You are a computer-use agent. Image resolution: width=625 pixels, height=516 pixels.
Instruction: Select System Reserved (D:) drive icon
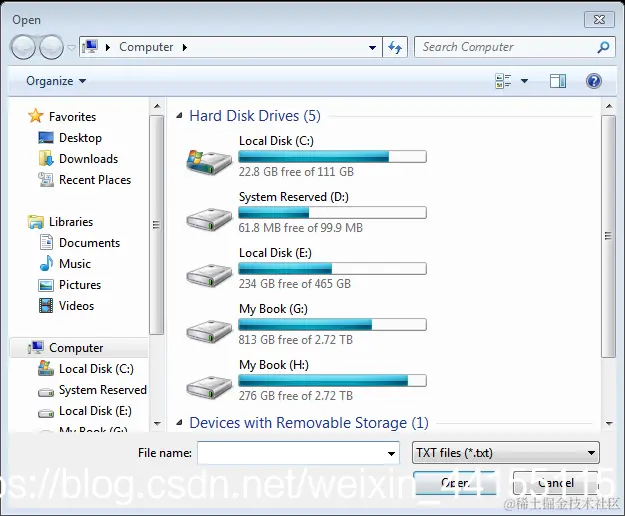(x=209, y=219)
